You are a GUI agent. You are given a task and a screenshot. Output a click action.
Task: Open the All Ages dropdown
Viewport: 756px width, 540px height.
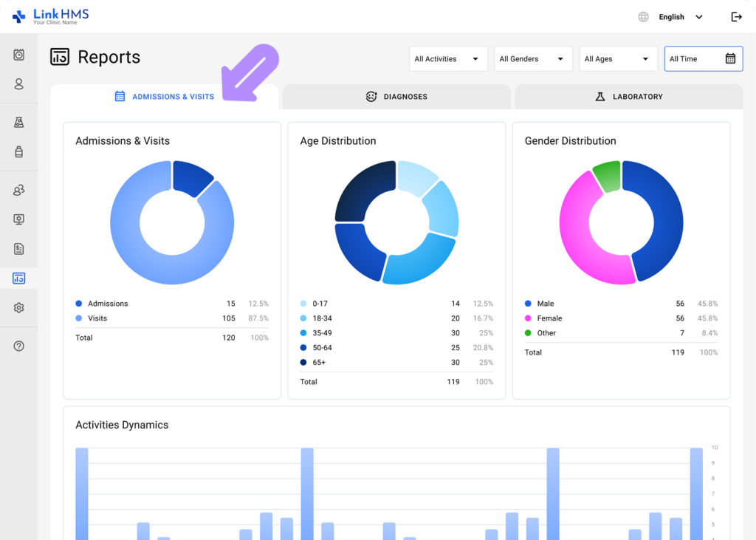click(x=618, y=58)
